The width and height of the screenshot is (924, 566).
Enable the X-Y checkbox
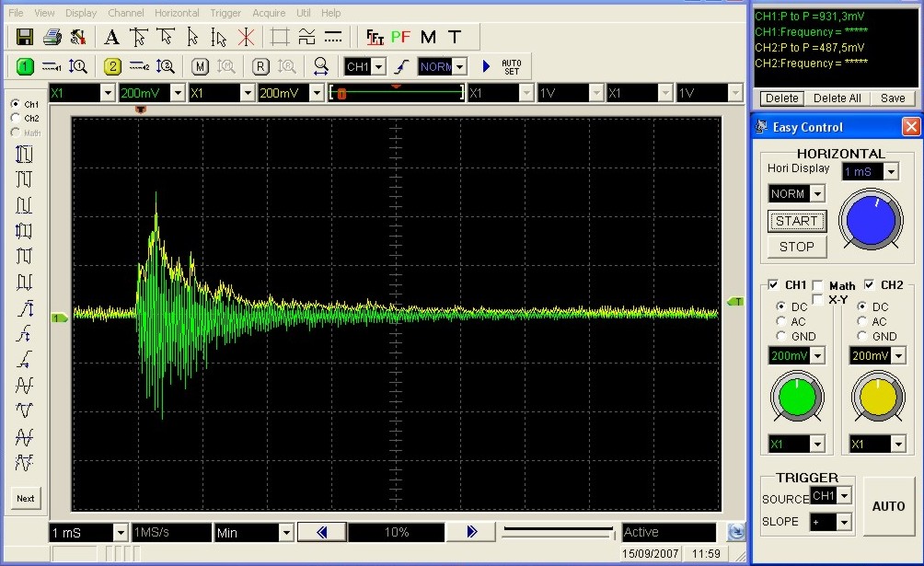pyautogui.click(x=817, y=299)
